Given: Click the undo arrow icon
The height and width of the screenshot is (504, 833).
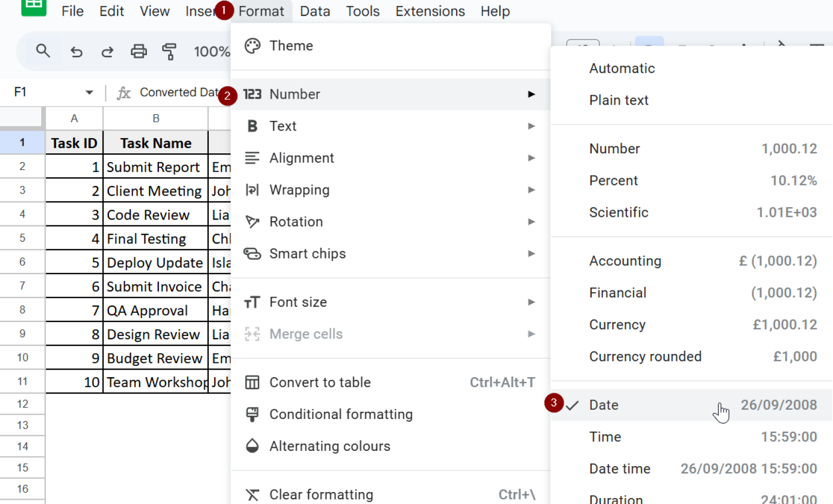Looking at the screenshot, I should pyautogui.click(x=76, y=51).
